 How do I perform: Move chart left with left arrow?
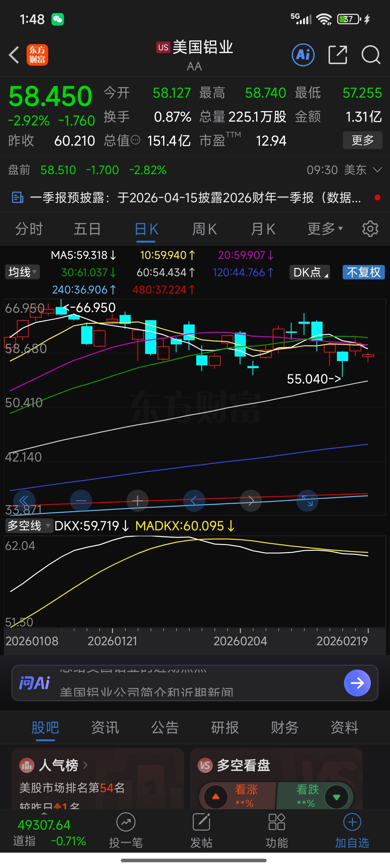coord(194,501)
